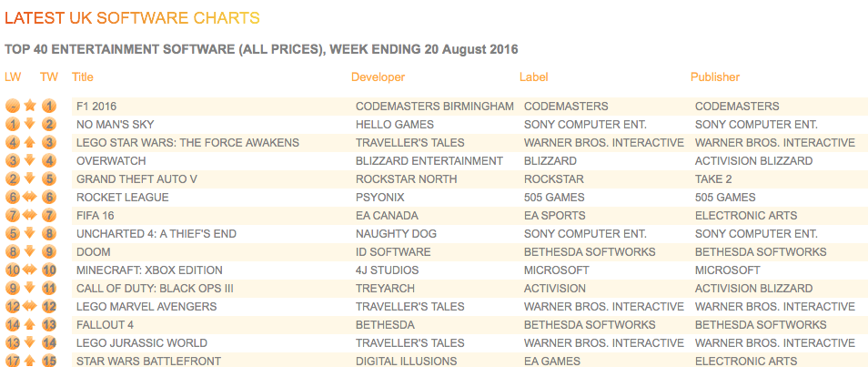Click the DOOM title entry

[x=94, y=251]
